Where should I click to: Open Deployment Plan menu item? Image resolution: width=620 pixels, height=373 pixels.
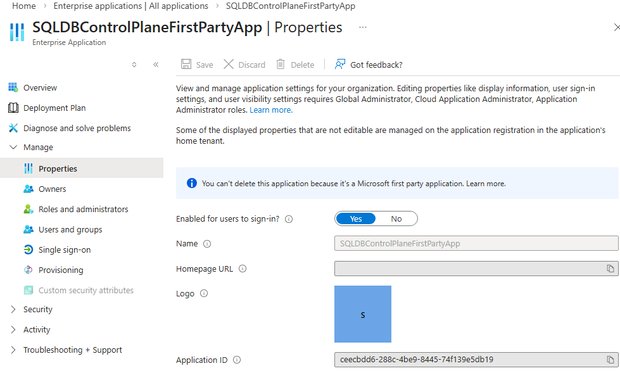(55, 108)
